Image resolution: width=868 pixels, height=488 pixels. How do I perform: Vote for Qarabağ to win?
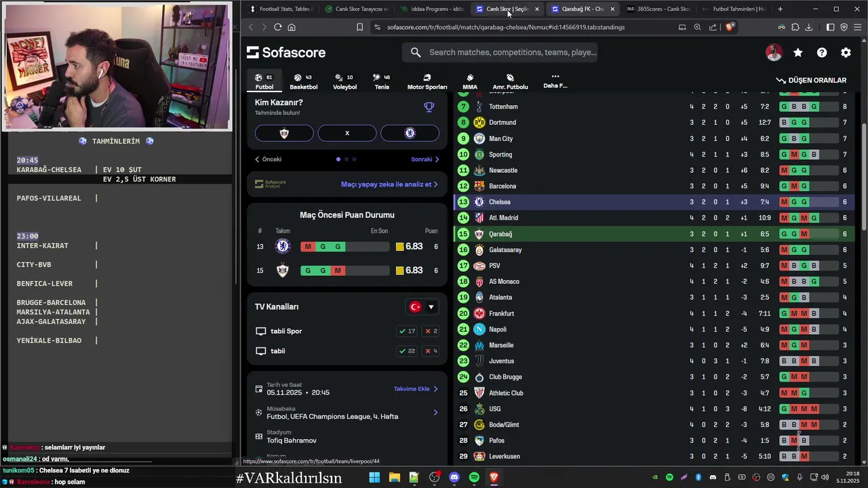point(284,133)
